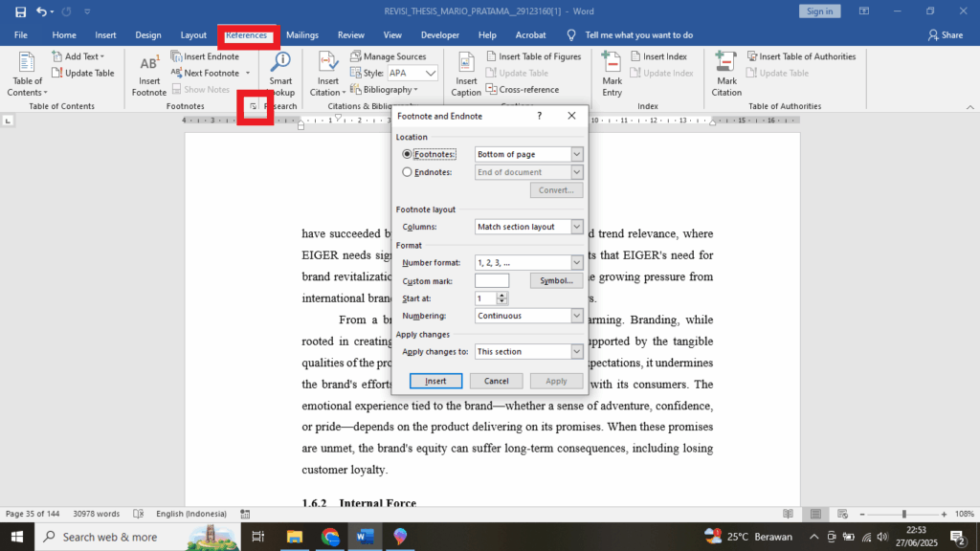
Task: Open Apply changes to dropdown
Action: pos(528,352)
